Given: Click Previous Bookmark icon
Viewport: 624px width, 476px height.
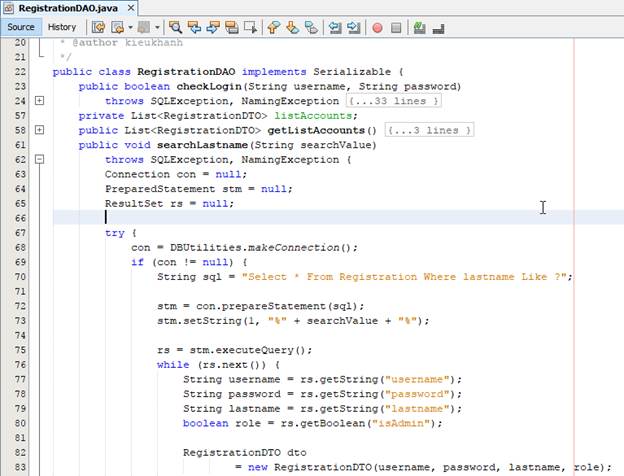Looking at the screenshot, I should point(273,27).
